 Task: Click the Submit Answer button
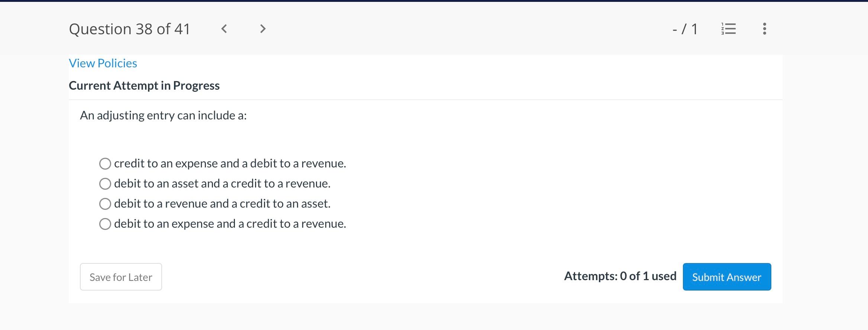[726, 277]
